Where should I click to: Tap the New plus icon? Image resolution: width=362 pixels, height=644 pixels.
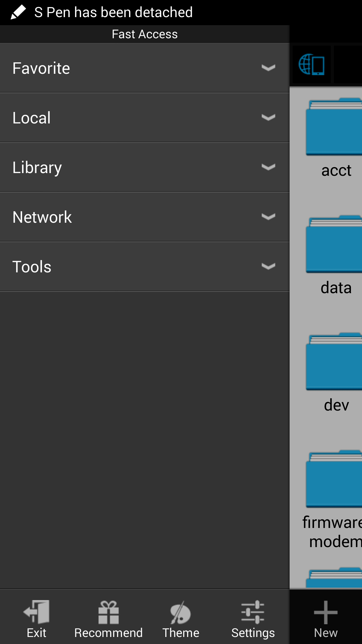click(325, 612)
